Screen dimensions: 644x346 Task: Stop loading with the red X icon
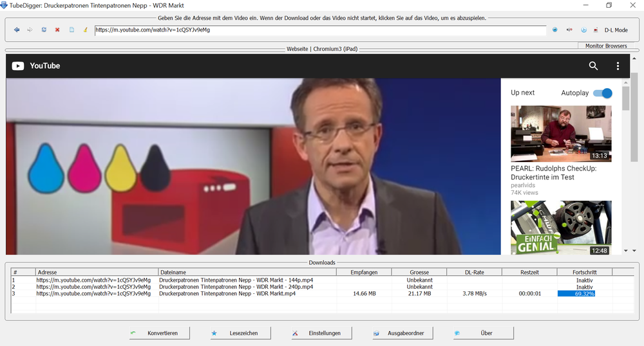coord(57,30)
